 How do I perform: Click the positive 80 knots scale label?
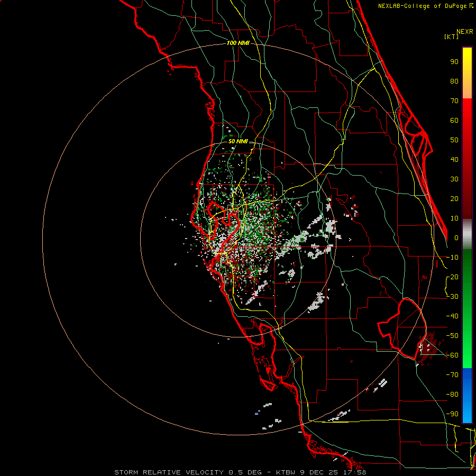coord(454,81)
